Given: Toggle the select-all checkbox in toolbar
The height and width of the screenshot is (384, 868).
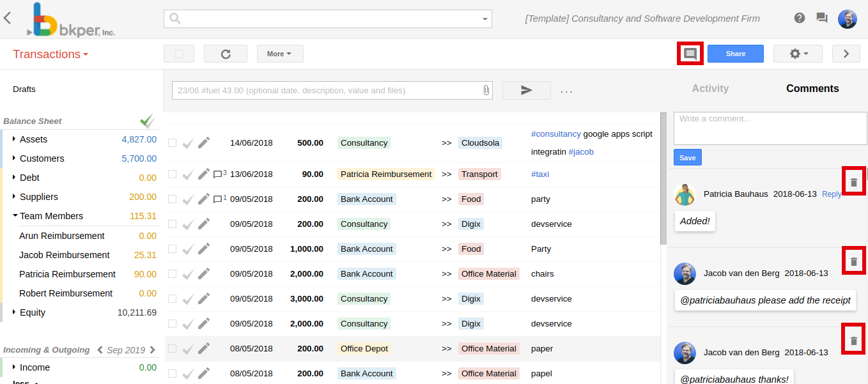Looking at the screenshot, I should click(179, 54).
